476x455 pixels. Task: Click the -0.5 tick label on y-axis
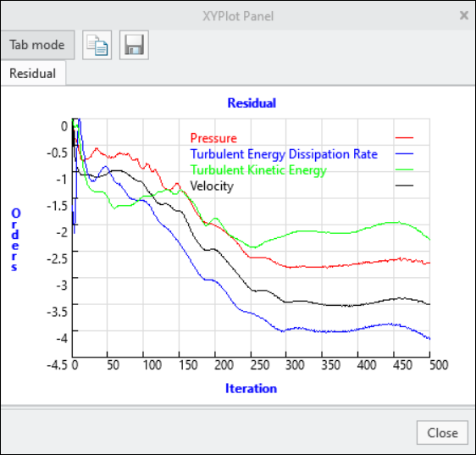pos(57,153)
